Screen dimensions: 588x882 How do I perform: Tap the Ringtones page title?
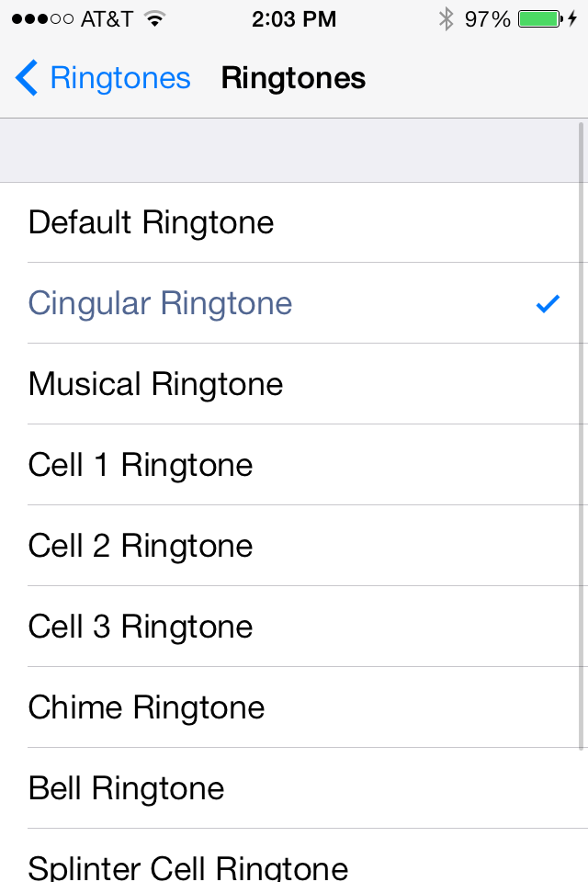point(293,77)
